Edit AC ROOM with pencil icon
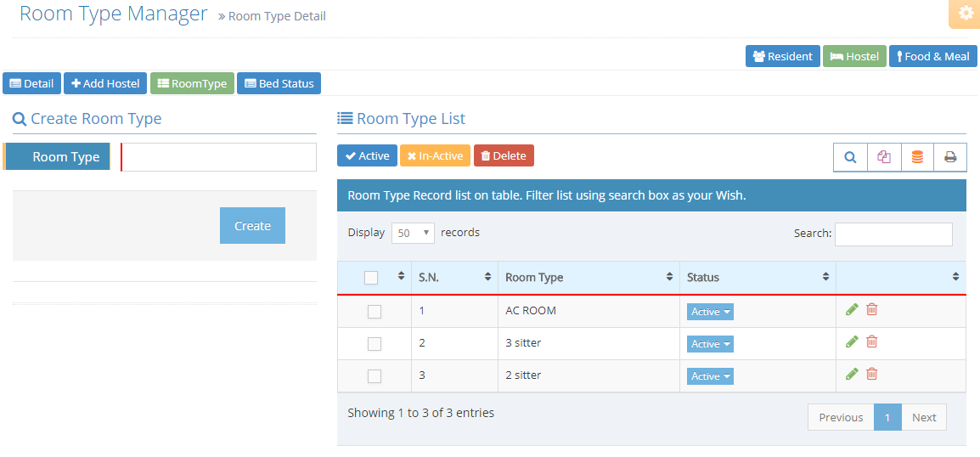 tap(851, 309)
